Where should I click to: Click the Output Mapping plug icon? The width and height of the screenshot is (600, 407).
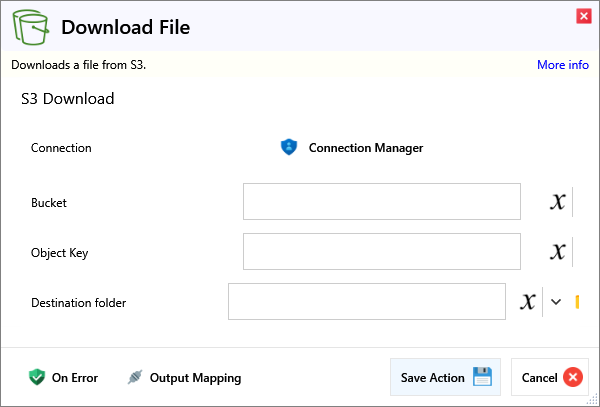tap(135, 378)
